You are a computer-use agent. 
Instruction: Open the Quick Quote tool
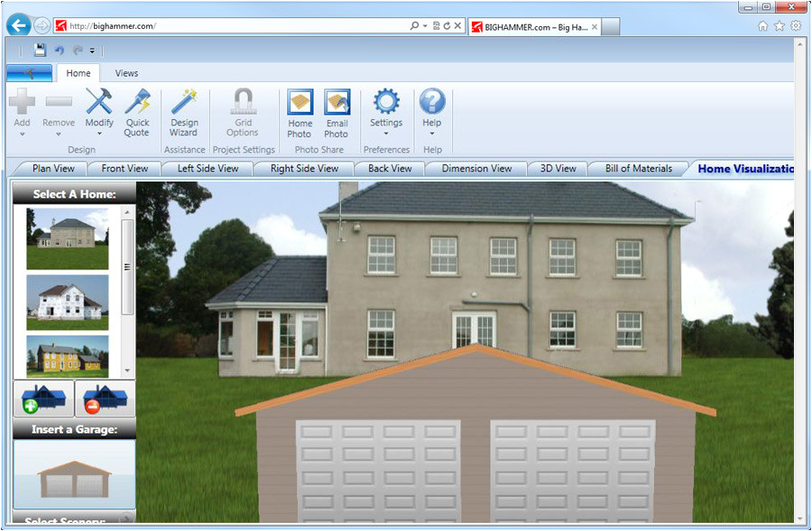tap(137, 113)
